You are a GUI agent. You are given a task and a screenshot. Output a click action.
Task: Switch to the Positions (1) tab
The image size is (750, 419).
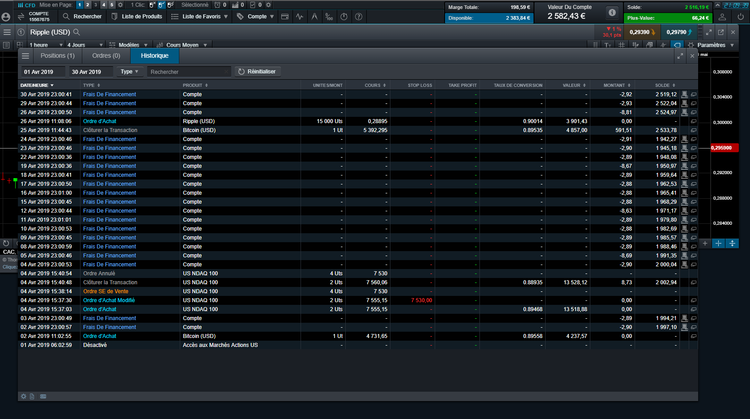[x=57, y=56]
